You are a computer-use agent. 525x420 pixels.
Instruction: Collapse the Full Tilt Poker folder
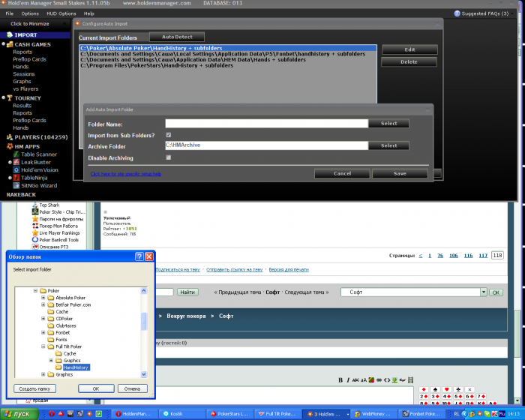pyautogui.click(x=43, y=346)
